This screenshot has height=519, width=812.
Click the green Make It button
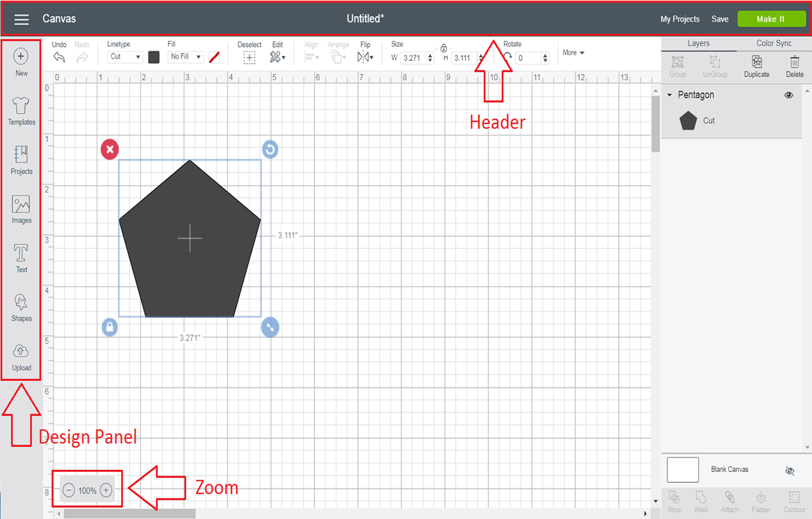click(771, 19)
